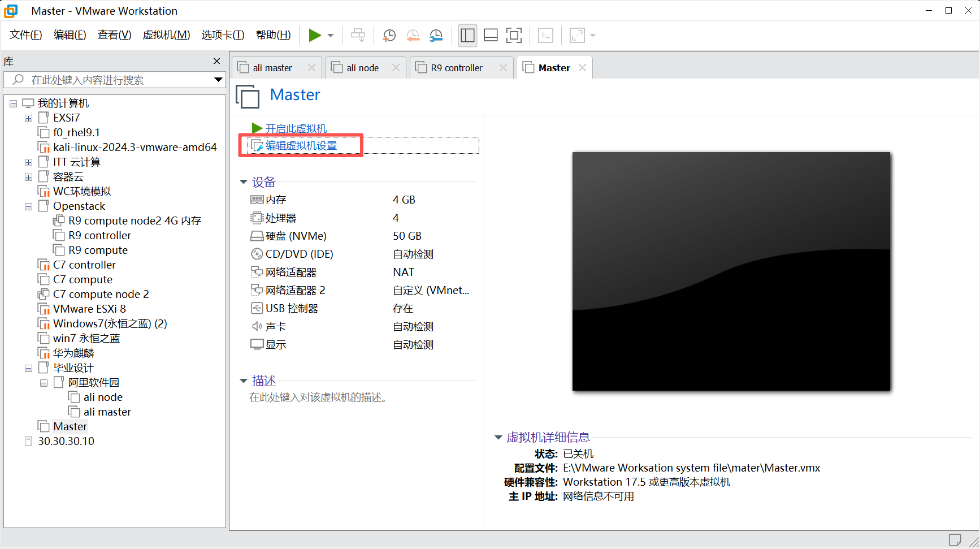This screenshot has height=549, width=980.
Task: Close the R9 controller tab
Action: tap(503, 68)
